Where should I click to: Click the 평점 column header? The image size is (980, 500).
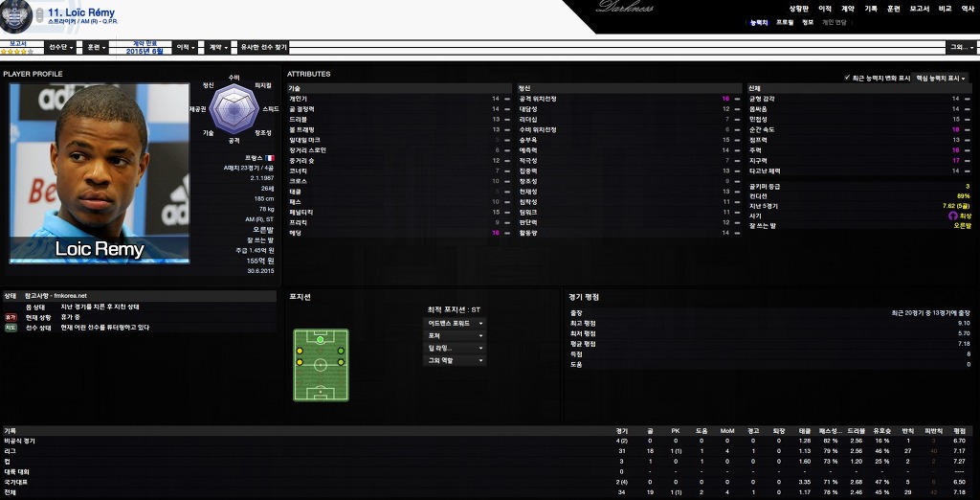(x=959, y=431)
